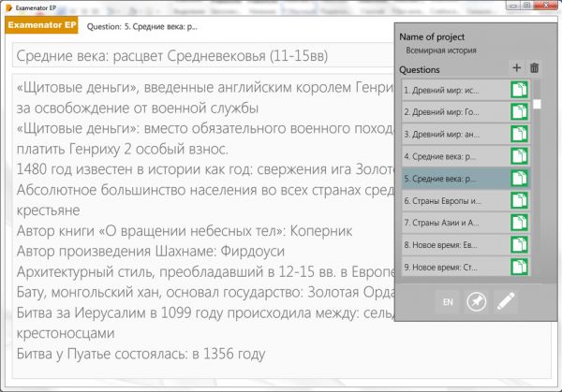
Task: Open document icon for question 3
Action: coord(519,134)
